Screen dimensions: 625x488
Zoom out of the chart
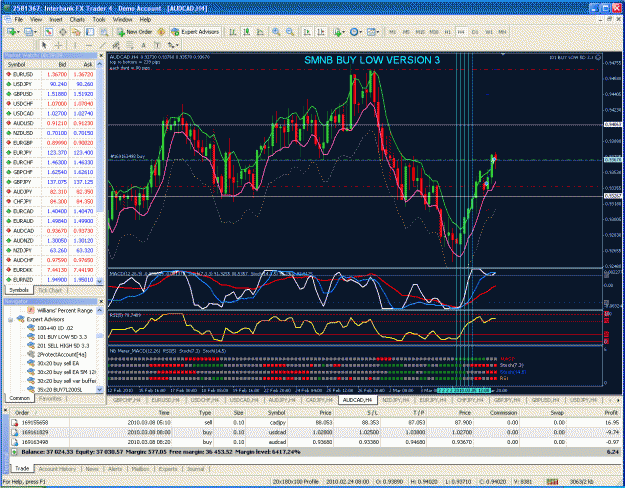[x=290, y=32]
